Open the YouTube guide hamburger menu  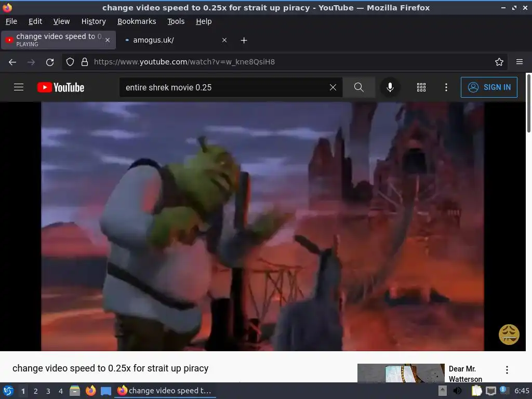[19, 87]
